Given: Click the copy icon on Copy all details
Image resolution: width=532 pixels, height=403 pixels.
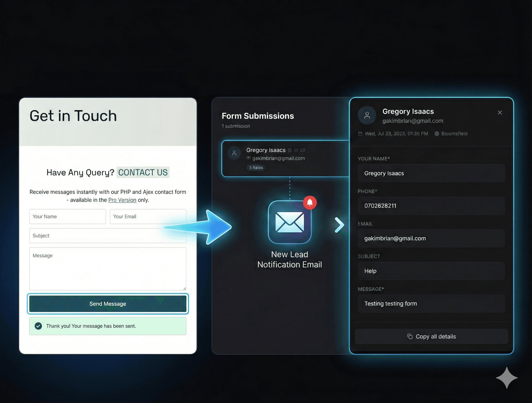Looking at the screenshot, I should [x=410, y=336].
